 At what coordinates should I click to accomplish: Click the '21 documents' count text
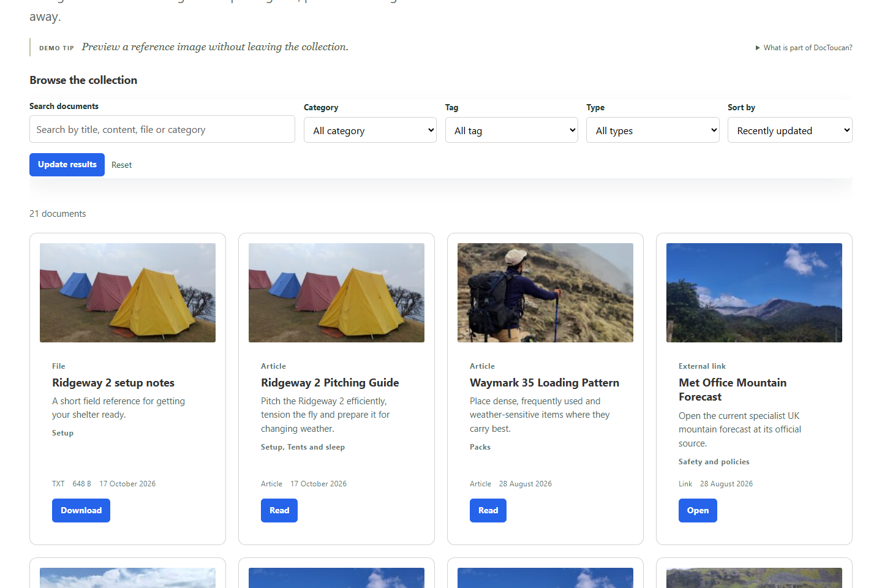pos(58,214)
